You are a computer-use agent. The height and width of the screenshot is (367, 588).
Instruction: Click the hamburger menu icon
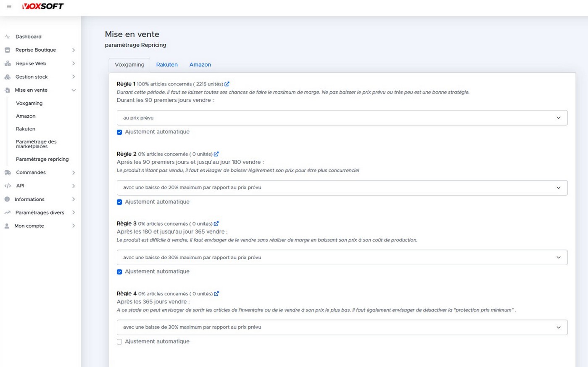click(x=9, y=7)
